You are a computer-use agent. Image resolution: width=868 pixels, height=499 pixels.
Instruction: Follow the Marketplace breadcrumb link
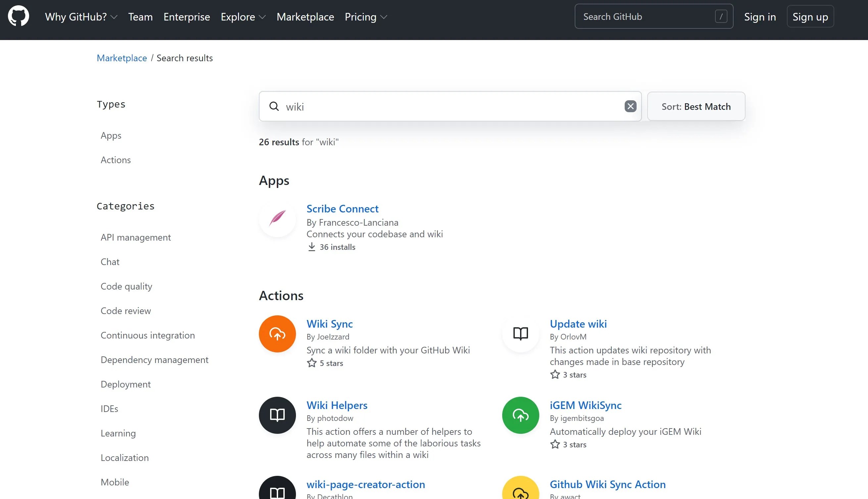[x=122, y=58]
